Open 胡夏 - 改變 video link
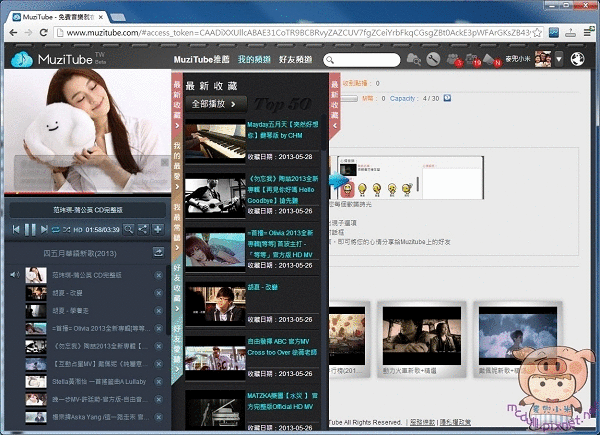Viewport: 600px width, 435px height. (262, 287)
